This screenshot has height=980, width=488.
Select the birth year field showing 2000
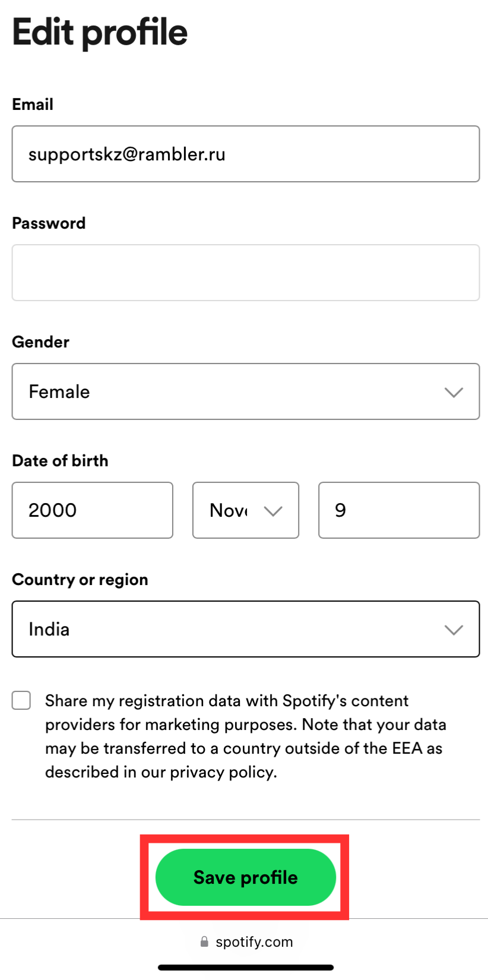[92, 510]
